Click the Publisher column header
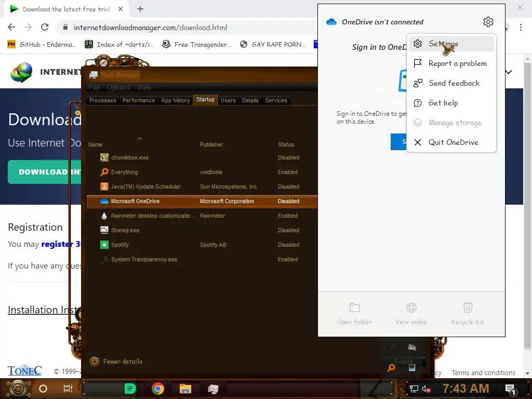This screenshot has width=532, height=399. 211,144
